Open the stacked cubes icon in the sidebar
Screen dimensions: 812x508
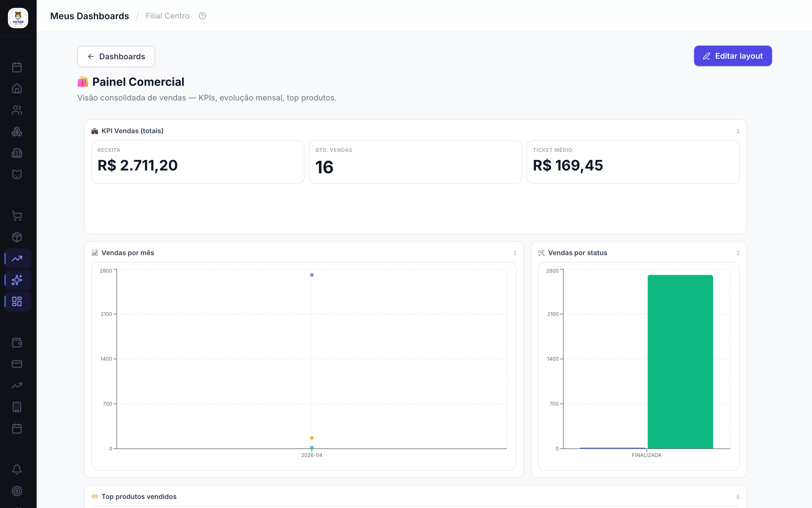coord(17,132)
